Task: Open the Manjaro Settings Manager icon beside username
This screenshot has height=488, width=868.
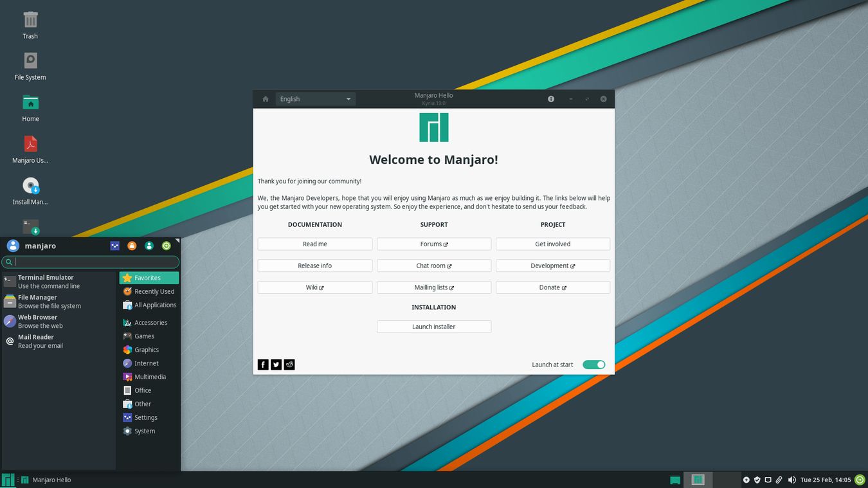Action: click(114, 246)
